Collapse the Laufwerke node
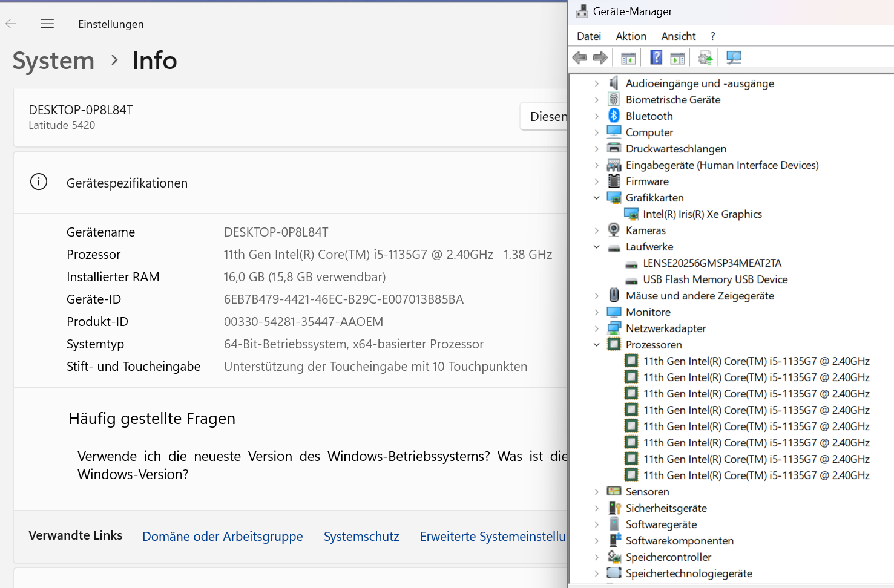The image size is (894, 588). pyautogui.click(x=597, y=247)
